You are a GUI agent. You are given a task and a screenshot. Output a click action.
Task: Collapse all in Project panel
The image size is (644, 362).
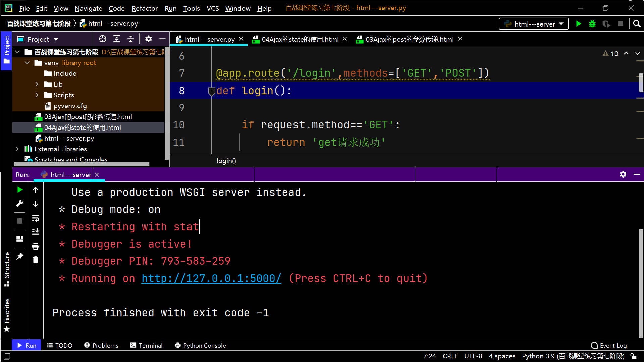(x=131, y=39)
